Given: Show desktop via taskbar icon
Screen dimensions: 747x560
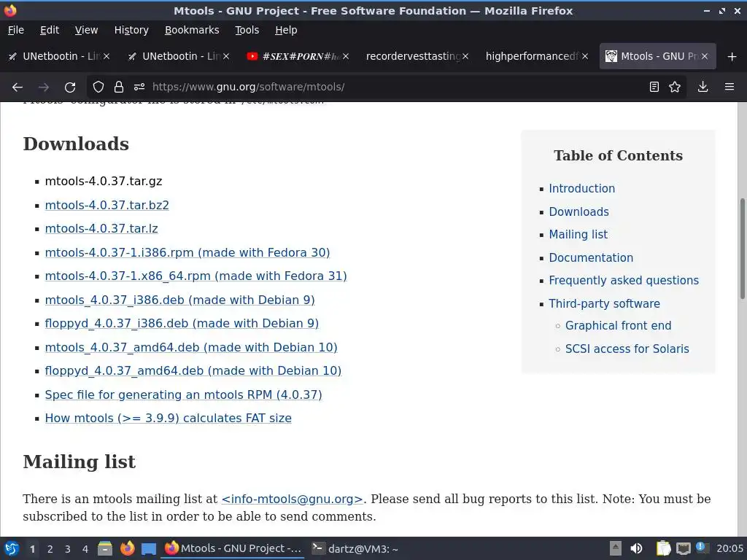Looking at the screenshot, I should (x=149, y=549).
